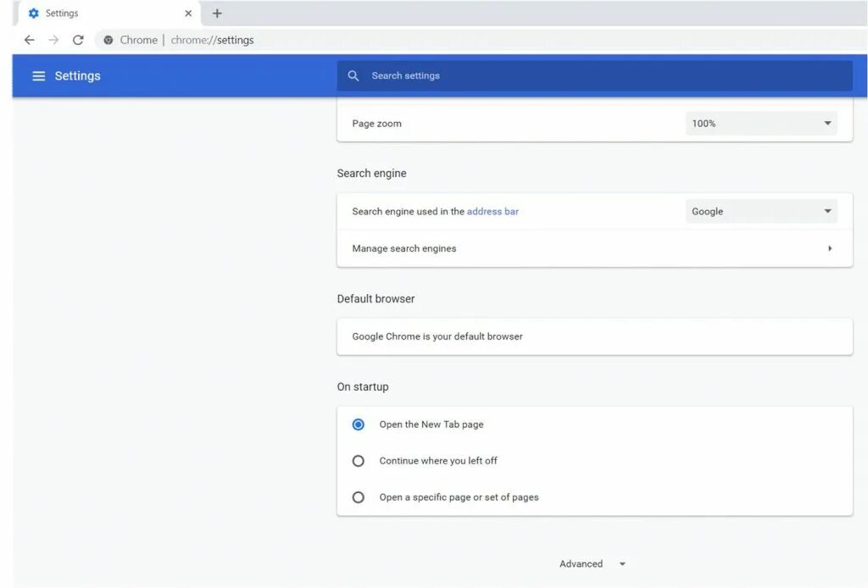Reload the page with refresh icon

[78, 40]
